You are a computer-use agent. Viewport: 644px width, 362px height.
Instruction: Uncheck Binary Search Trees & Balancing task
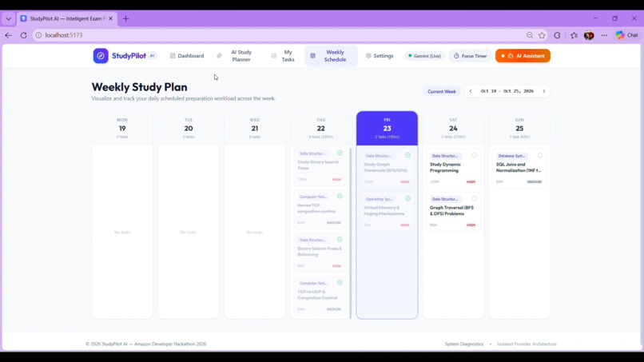click(x=340, y=239)
